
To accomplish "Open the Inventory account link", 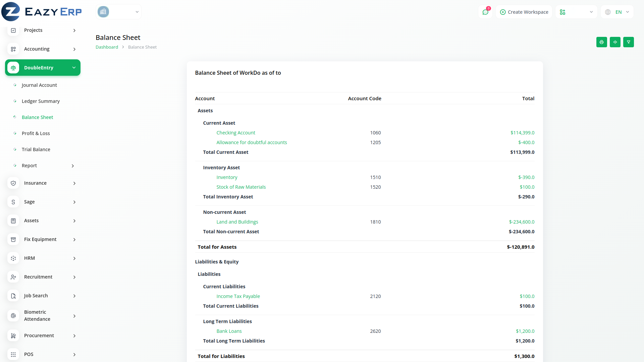I will pos(227,177).
